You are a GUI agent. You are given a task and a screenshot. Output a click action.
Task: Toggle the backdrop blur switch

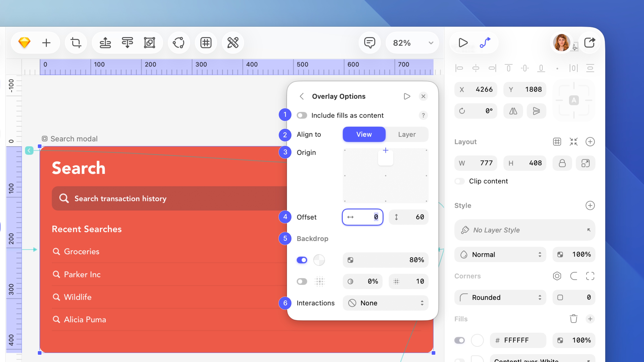(x=302, y=282)
